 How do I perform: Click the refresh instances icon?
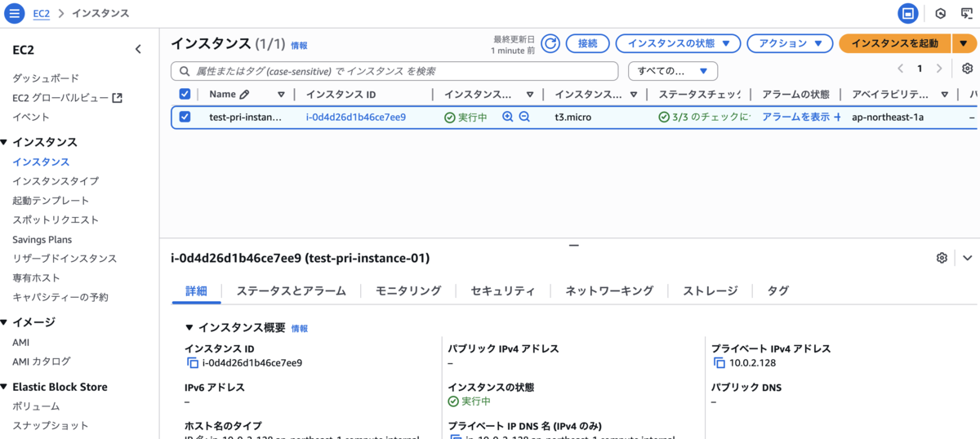[x=550, y=43]
